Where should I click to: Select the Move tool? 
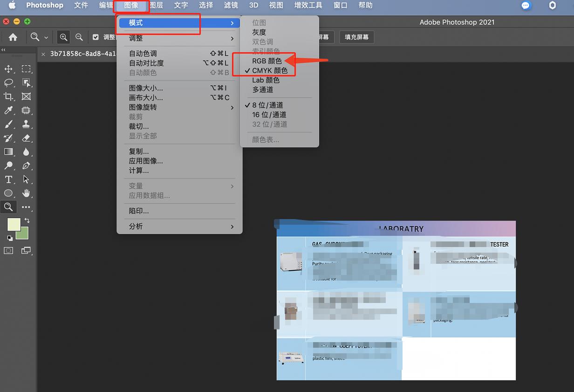[x=8, y=69]
